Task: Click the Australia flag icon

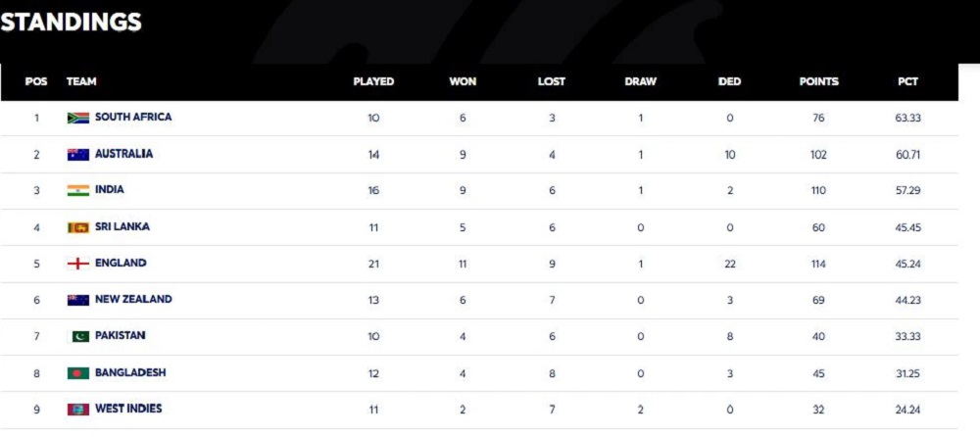Action: [x=77, y=154]
